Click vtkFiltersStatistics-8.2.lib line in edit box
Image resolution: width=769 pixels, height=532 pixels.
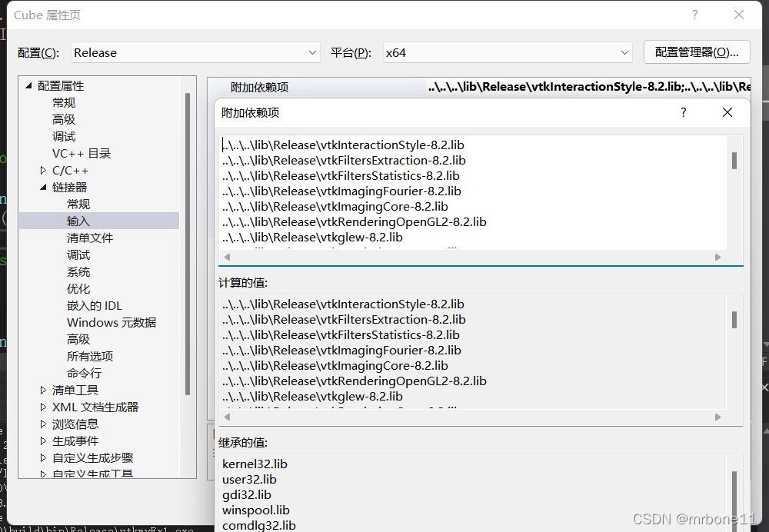341,175
